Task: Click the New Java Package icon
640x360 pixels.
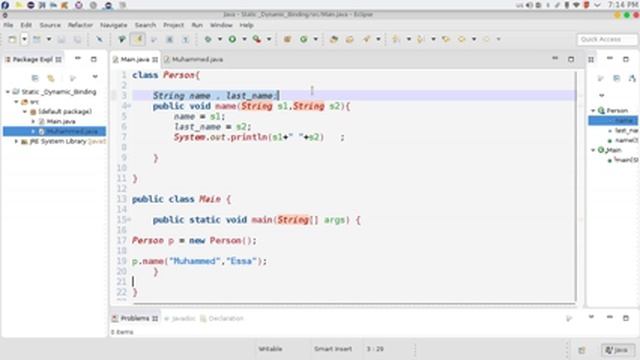Action: [287, 39]
